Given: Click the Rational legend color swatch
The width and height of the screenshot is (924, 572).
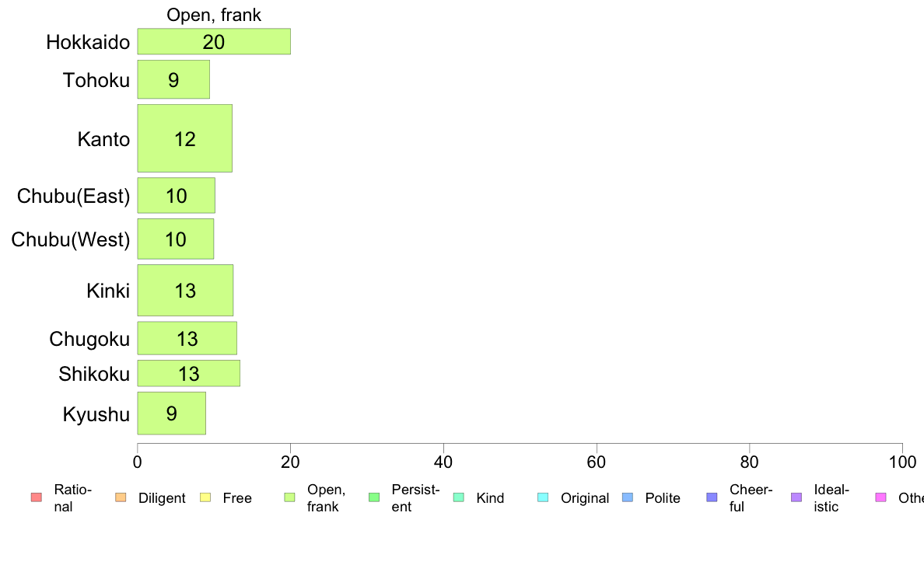Looking at the screenshot, I should (x=36, y=497).
